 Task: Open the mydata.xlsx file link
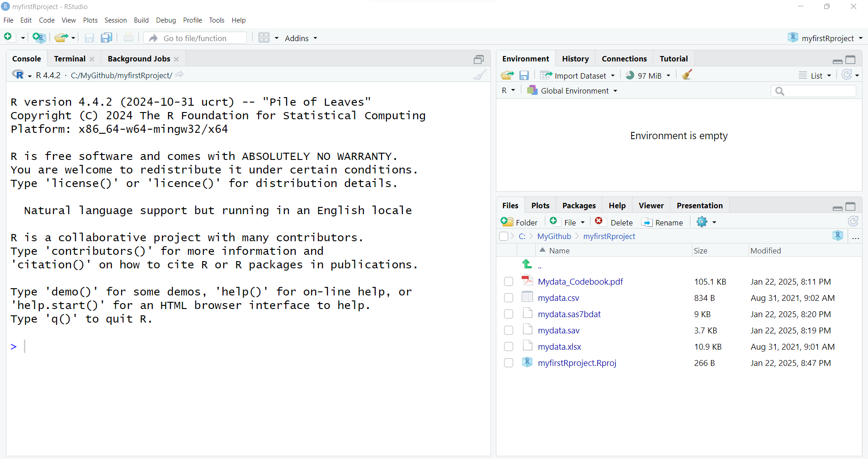tap(559, 347)
